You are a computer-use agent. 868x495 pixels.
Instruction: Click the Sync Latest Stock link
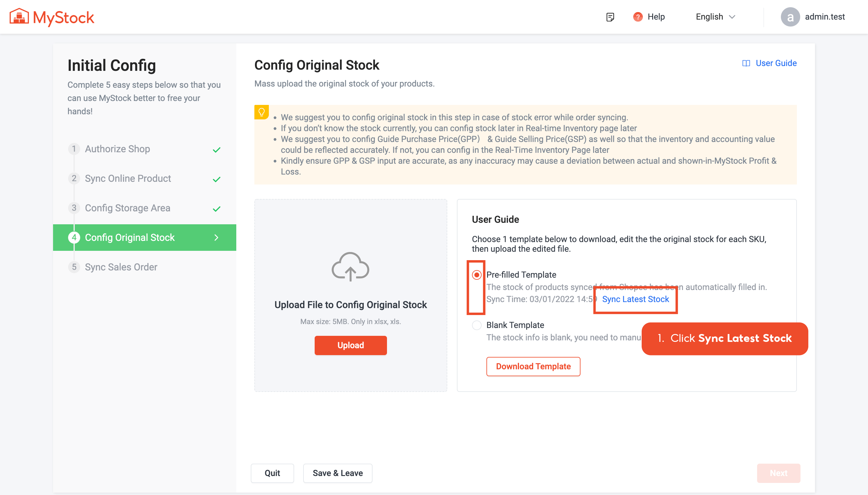coord(635,299)
